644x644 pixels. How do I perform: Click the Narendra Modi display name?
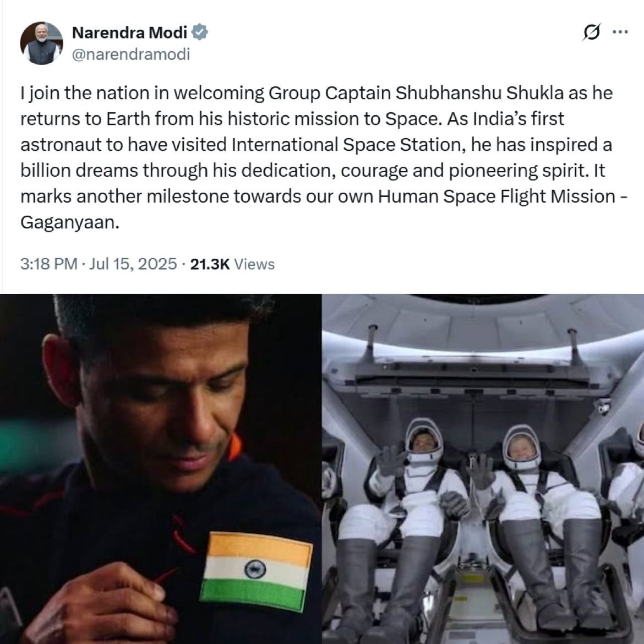(129, 32)
